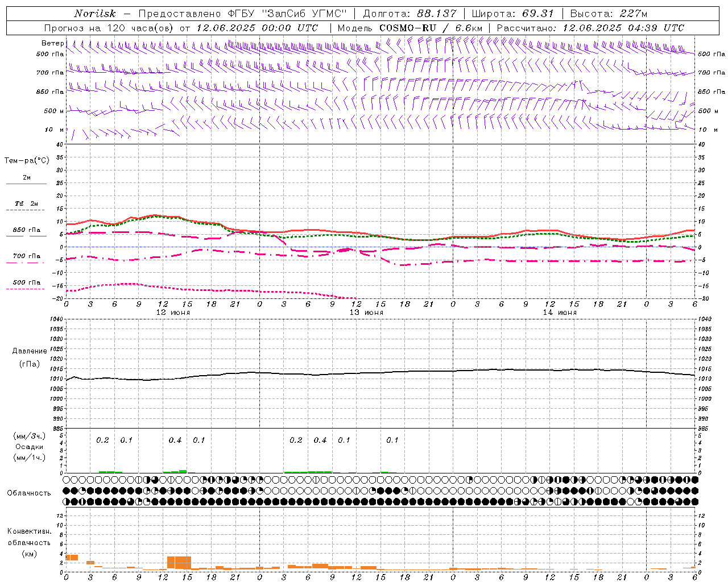Click the "985" label on the left pressure axis
This screenshot has width=728, height=582.
click(57, 429)
